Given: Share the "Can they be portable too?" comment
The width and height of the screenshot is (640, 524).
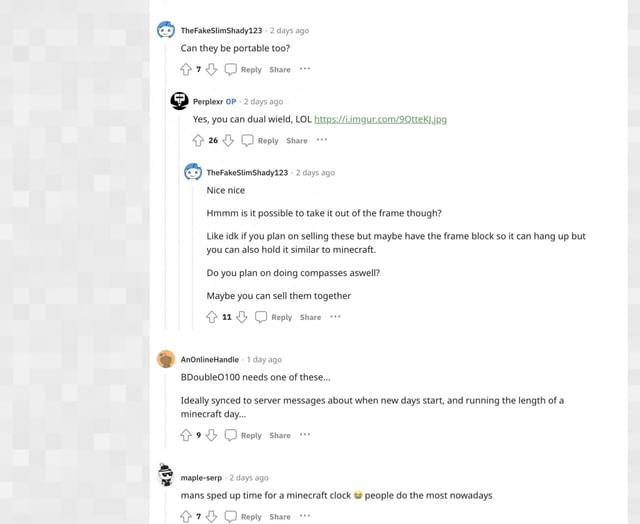Looking at the screenshot, I should pos(280,70).
